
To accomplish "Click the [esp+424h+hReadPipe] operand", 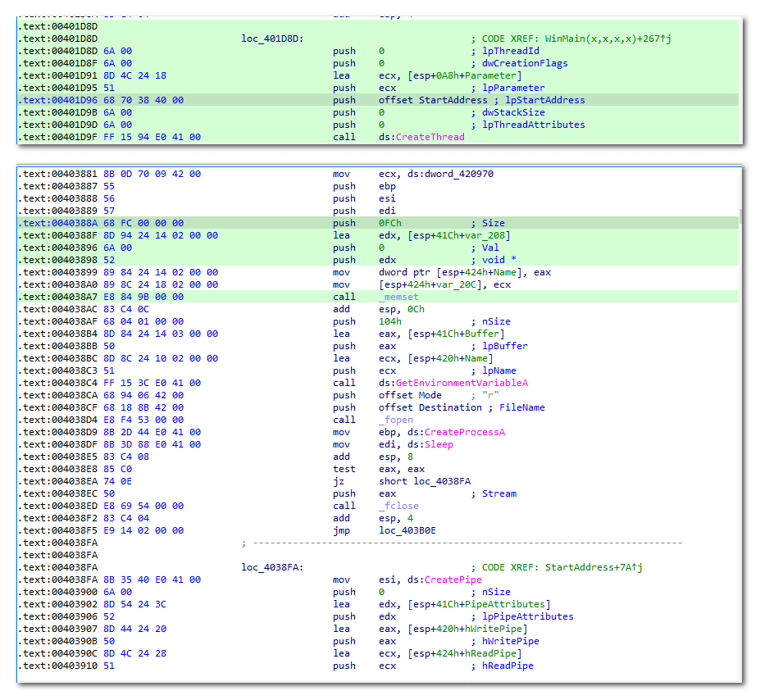I will (x=464, y=653).
